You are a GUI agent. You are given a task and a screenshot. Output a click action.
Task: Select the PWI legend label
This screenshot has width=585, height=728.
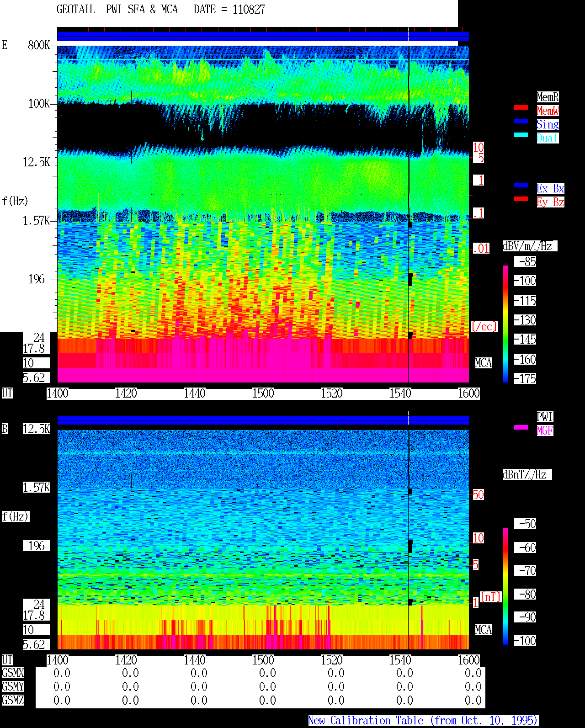[x=545, y=417]
